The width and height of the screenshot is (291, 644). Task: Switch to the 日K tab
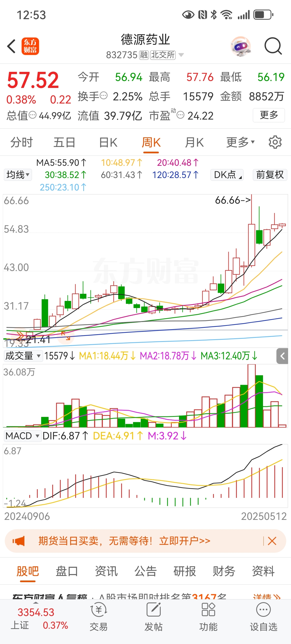click(x=108, y=142)
